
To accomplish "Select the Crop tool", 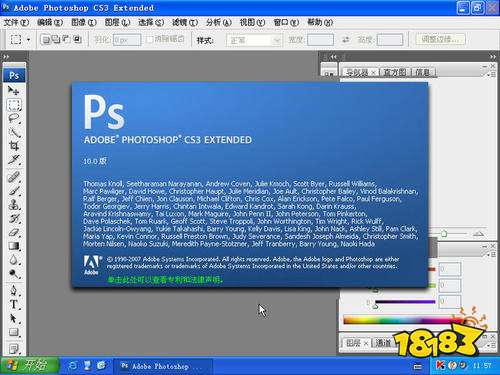I will pos(14,146).
